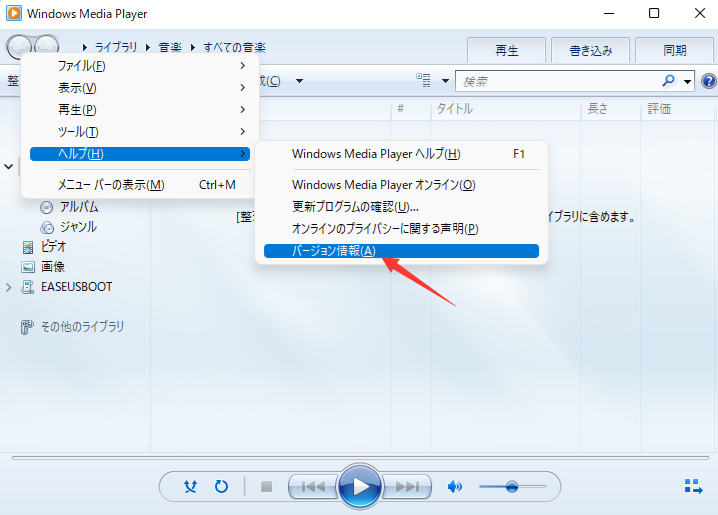Viewport: 718px width, 515px height.
Task: Click the 検索 search field
Action: pos(559,81)
